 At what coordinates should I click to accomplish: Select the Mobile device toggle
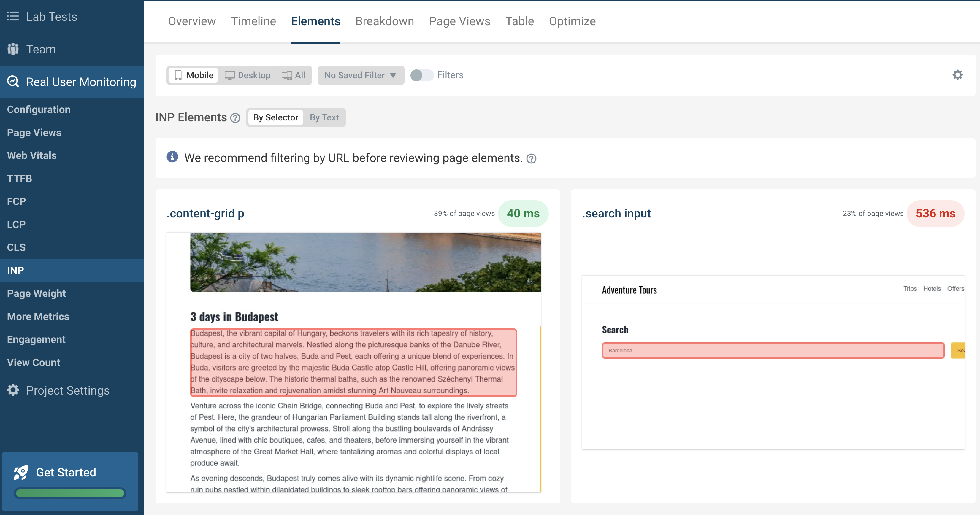click(x=193, y=75)
